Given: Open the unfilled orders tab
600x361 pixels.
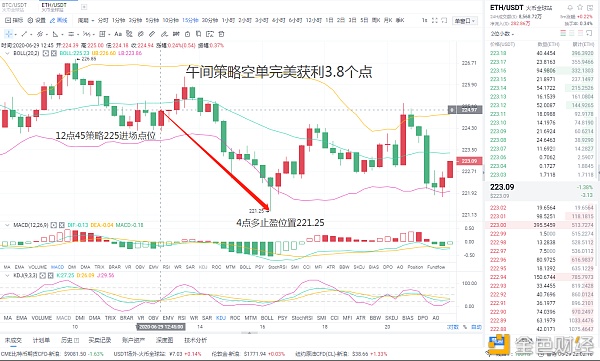Looking at the screenshot, I should point(13,340).
